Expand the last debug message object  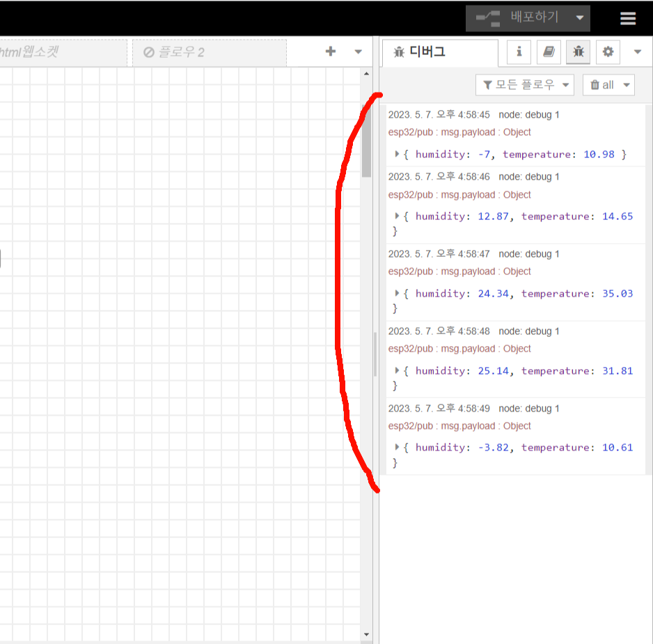[398, 447]
